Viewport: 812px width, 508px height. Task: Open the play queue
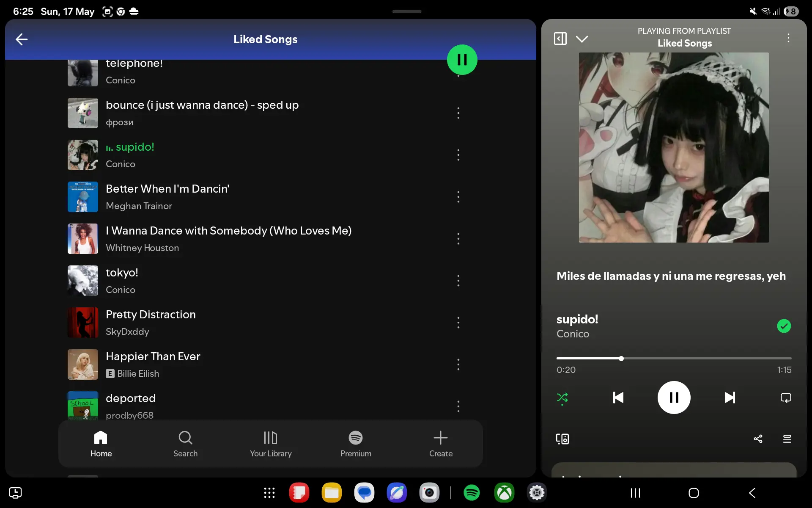[787, 439]
